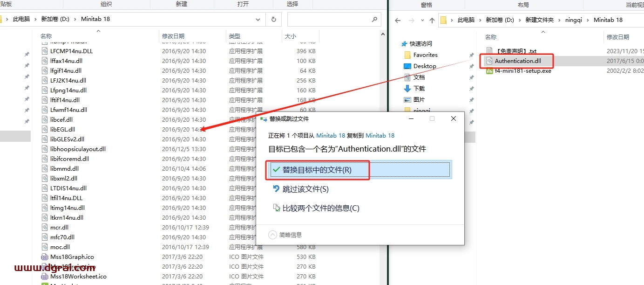This screenshot has width=644, height=285.
Task: Click the green icon of f4-mini181-setup.exe
Action: [x=489, y=71]
